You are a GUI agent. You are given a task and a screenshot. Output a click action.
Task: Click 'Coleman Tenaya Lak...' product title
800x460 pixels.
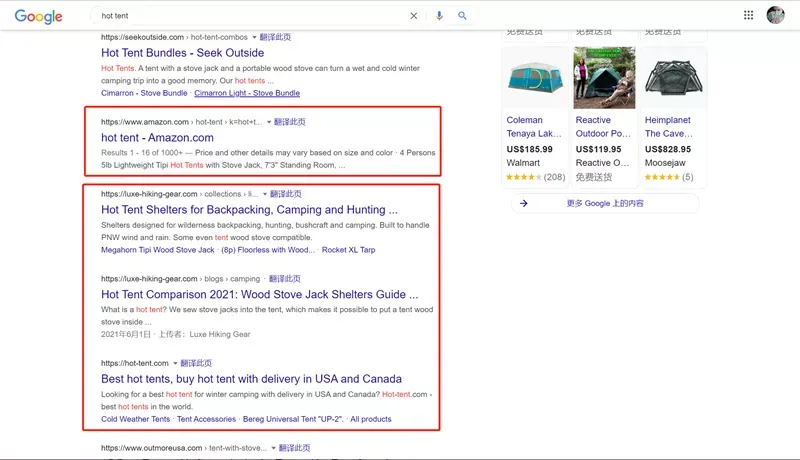pyautogui.click(x=534, y=127)
